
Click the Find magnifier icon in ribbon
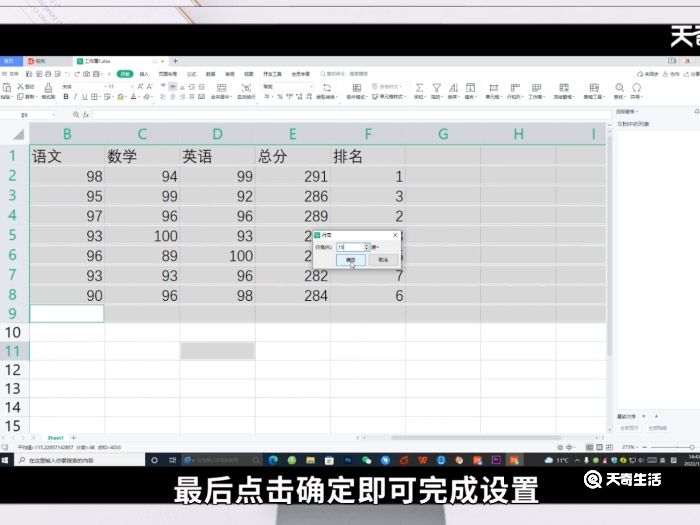pyautogui.click(x=619, y=88)
